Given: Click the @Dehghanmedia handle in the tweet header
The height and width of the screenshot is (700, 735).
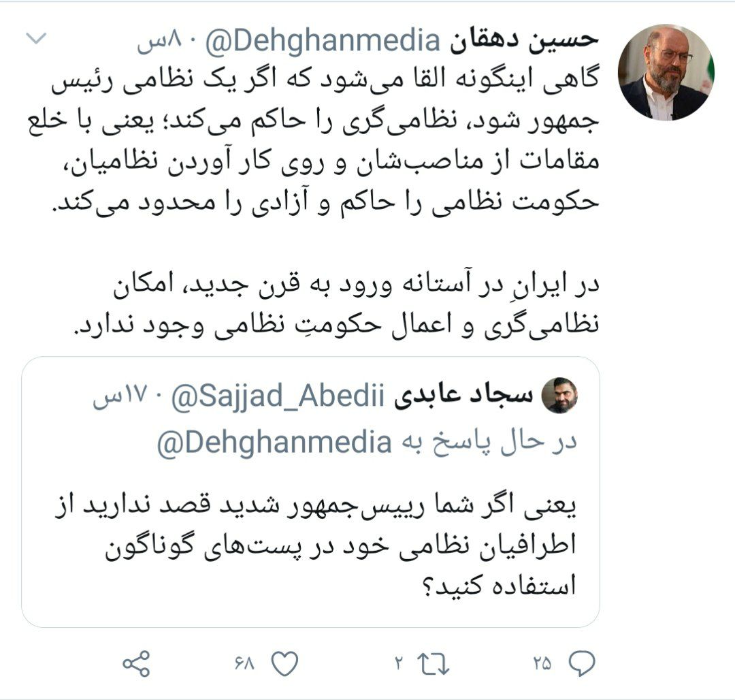Looking at the screenshot, I should point(323,42).
